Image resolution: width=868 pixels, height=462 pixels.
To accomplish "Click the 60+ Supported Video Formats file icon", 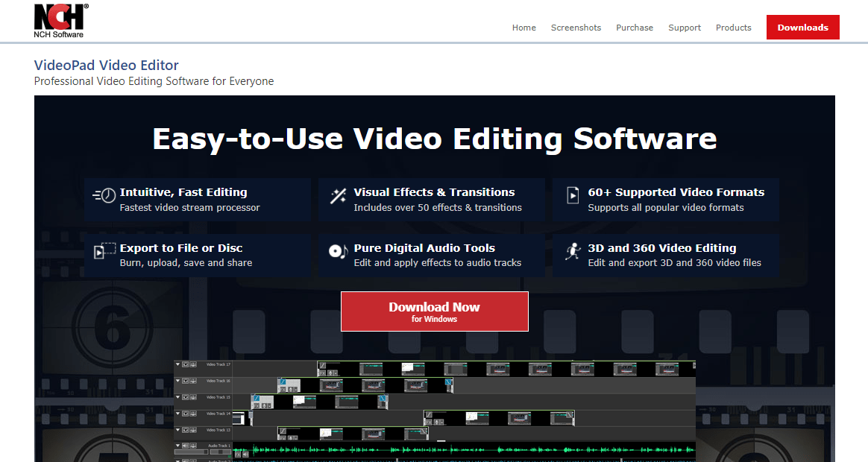I will point(573,195).
